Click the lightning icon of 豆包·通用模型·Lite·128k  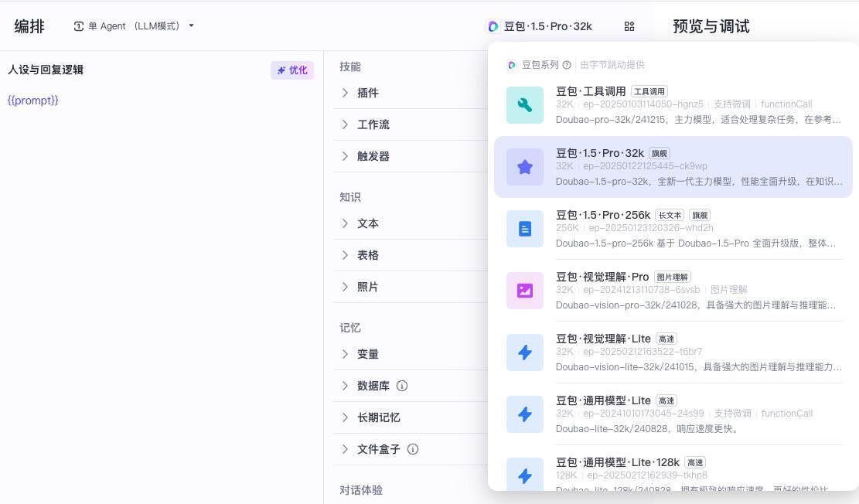point(524,475)
